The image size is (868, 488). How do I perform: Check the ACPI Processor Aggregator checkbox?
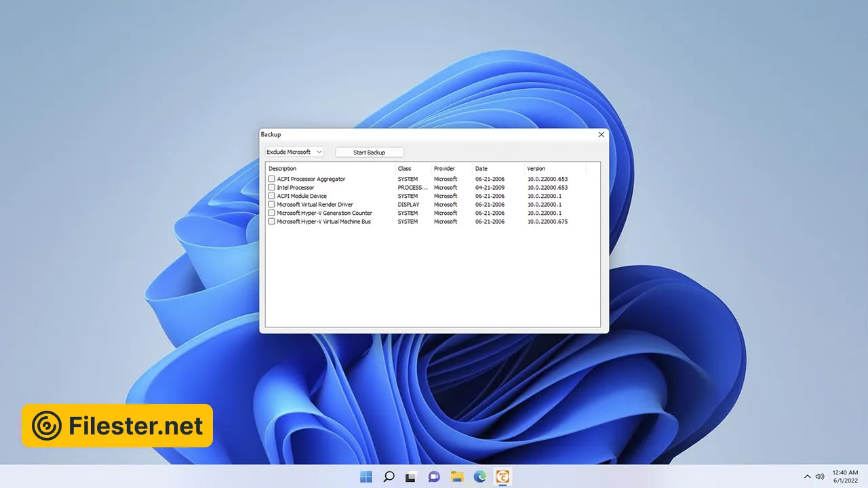(271, 179)
